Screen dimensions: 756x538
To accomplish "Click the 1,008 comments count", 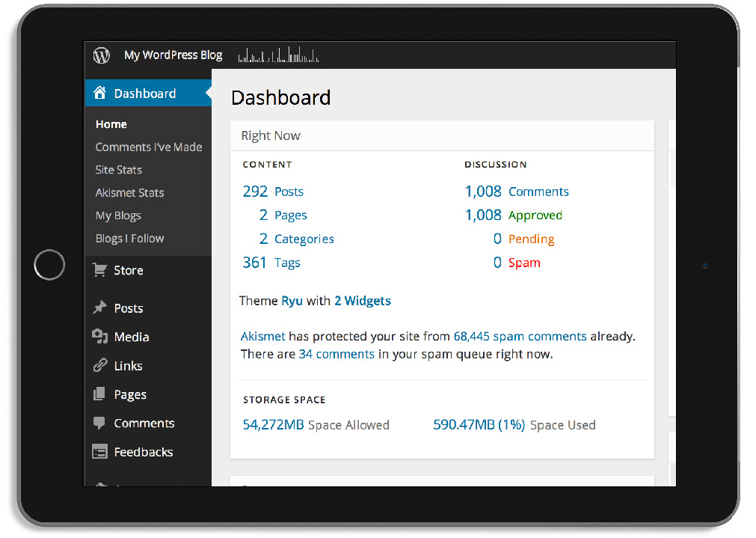I will (483, 192).
